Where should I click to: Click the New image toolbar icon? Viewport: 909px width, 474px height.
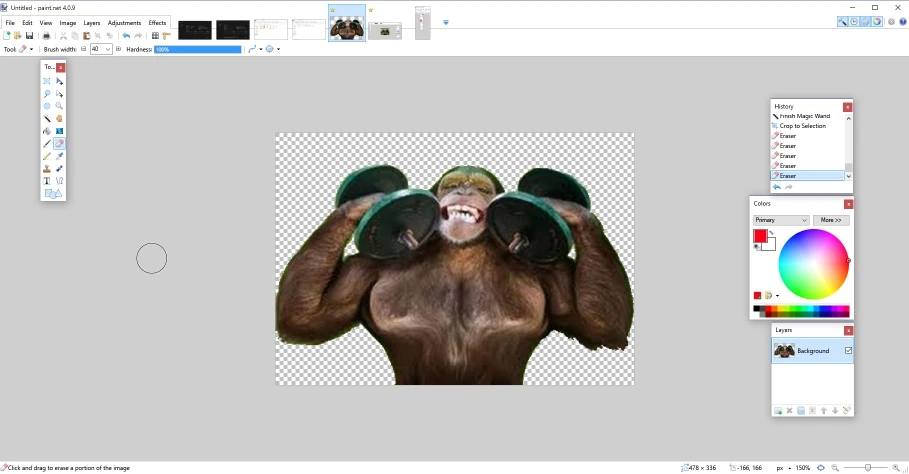7,36
